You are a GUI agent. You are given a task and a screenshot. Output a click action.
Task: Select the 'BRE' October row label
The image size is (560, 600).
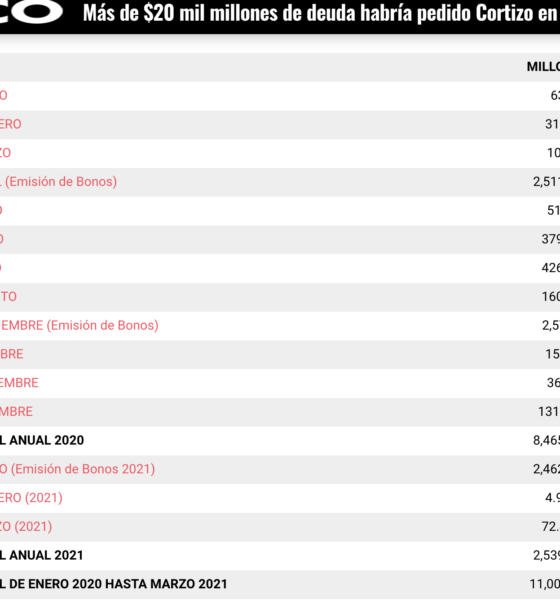pyautogui.click(x=11, y=354)
